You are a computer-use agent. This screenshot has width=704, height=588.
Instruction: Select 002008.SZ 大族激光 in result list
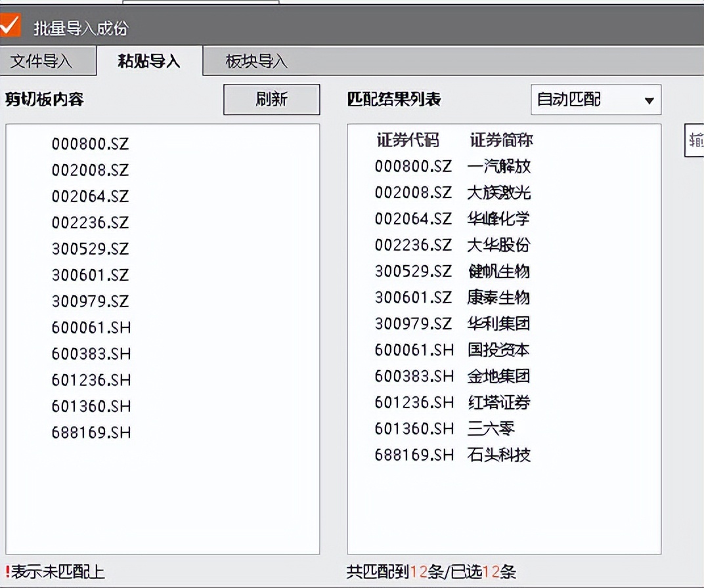click(x=453, y=193)
